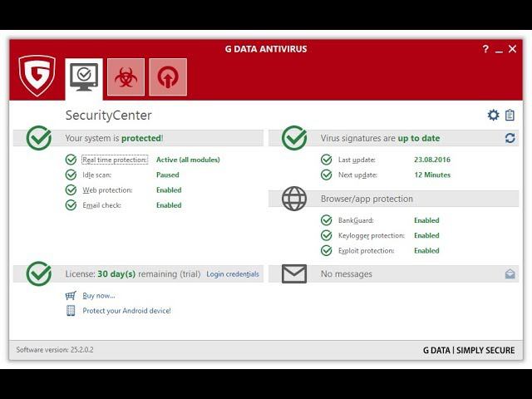Image resolution: width=532 pixels, height=399 pixels.
Task: Open the Last update option
Action: (x=357, y=160)
